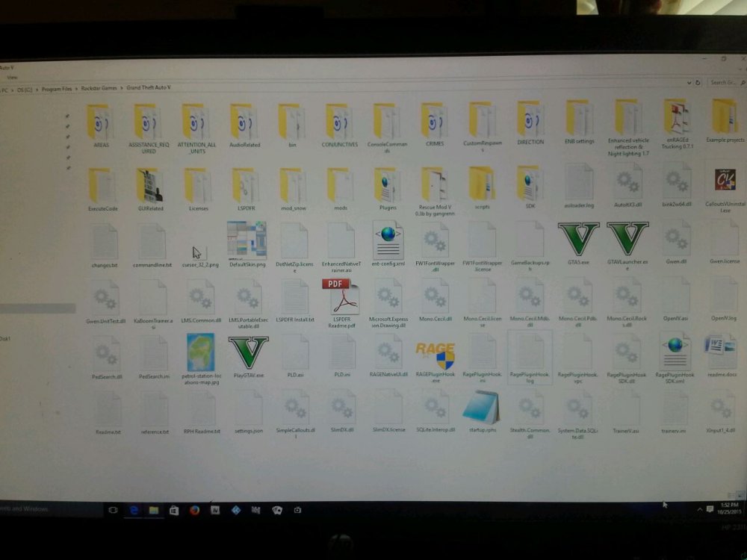Select the commandline.txt file
Viewport: 747px width, 560px height.
point(152,245)
